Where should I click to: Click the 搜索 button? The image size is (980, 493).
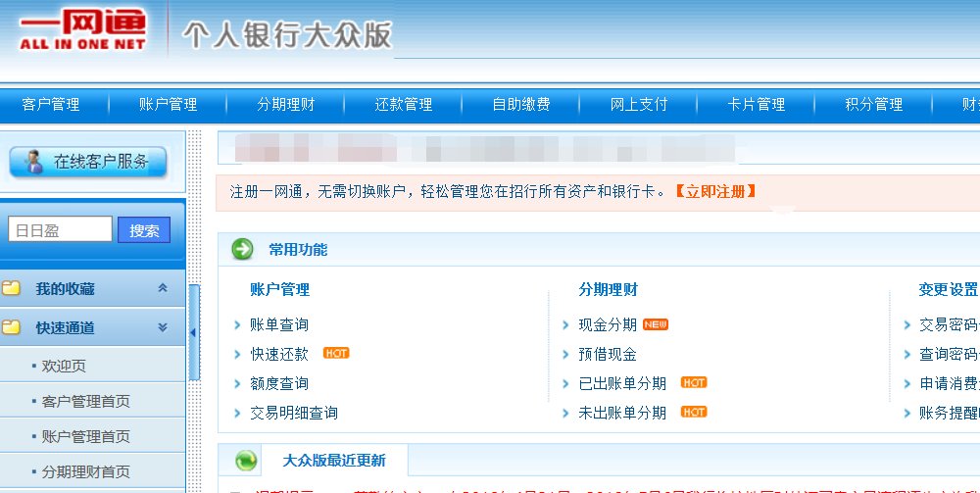144,230
